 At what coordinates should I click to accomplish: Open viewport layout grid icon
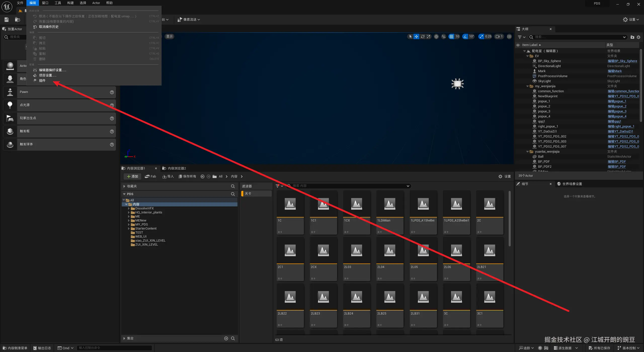(509, 37)
